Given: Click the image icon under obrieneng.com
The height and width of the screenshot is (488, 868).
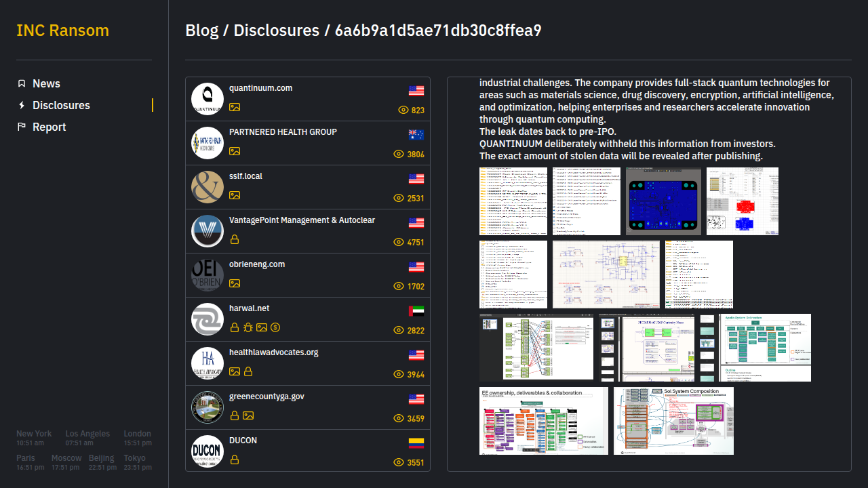Looking at the screenshot, I should click(235, 283).
